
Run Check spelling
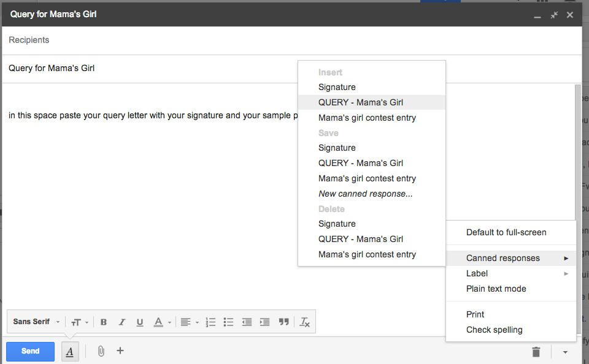511,330
